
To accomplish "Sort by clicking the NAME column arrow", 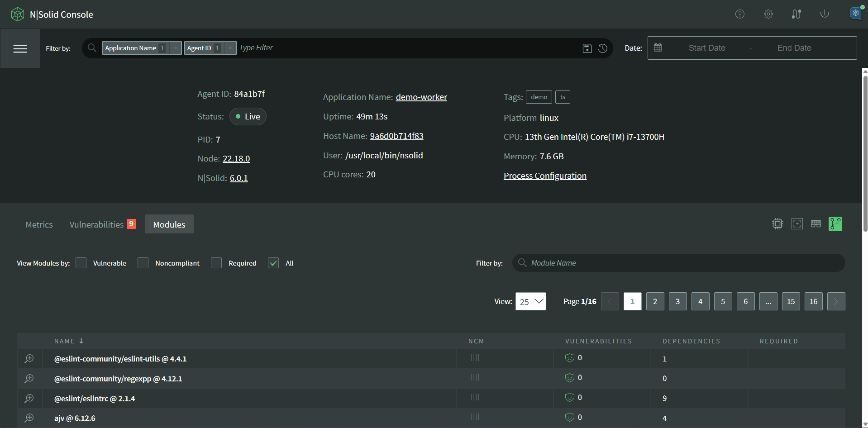I will point(81,341).
